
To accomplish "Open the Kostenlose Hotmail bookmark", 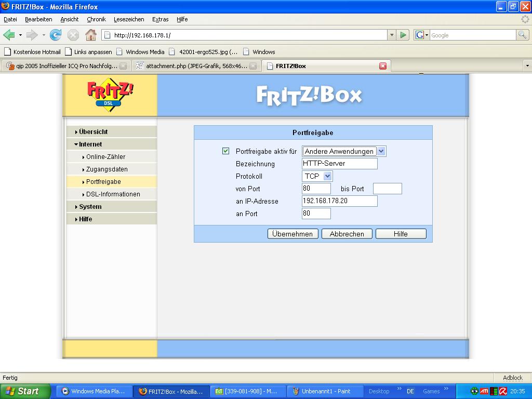I will (32, 52).
